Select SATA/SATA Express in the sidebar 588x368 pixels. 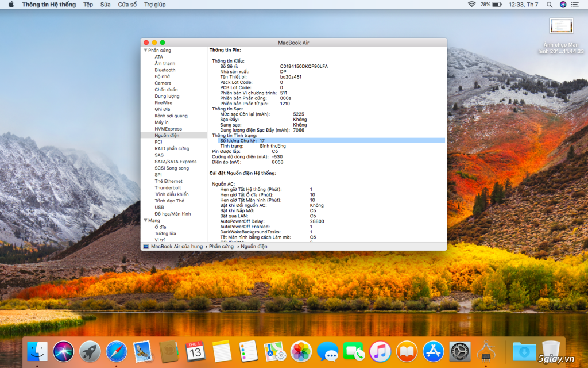[x=176, y=162]
